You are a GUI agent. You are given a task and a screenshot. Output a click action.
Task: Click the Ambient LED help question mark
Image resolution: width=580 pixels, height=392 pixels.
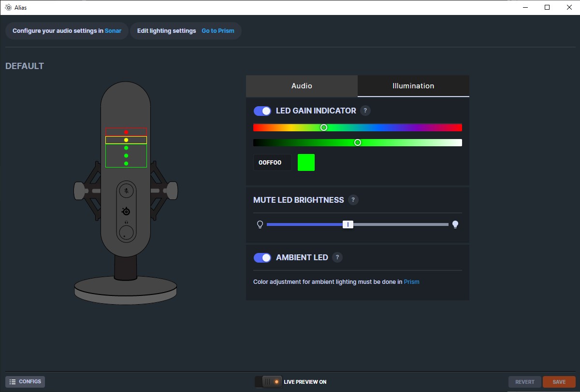pos(337,257)
